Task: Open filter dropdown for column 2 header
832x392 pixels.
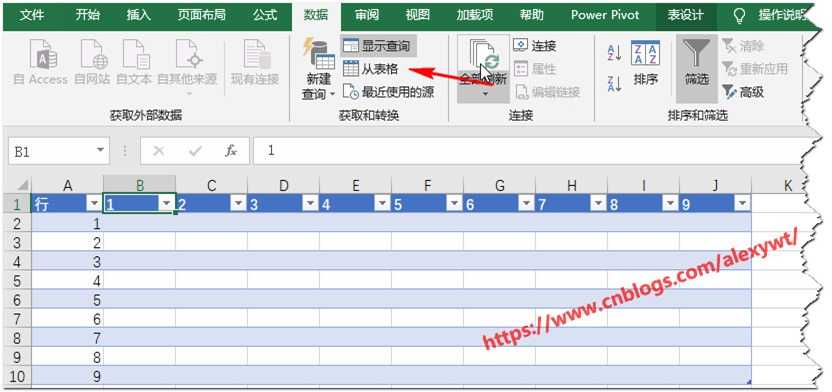Action: [238, 204]
